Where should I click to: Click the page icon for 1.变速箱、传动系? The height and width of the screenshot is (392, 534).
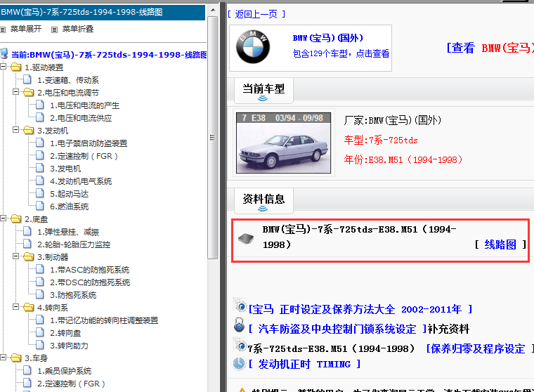[27, 79]
